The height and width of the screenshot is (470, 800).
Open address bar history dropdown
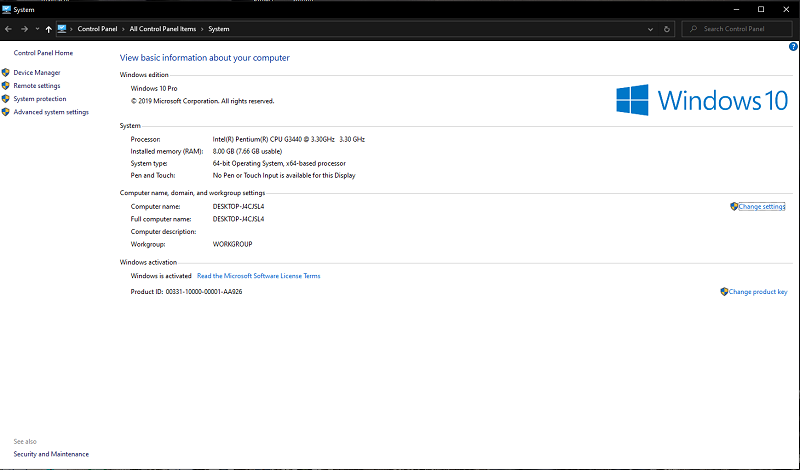click(650, 29)
